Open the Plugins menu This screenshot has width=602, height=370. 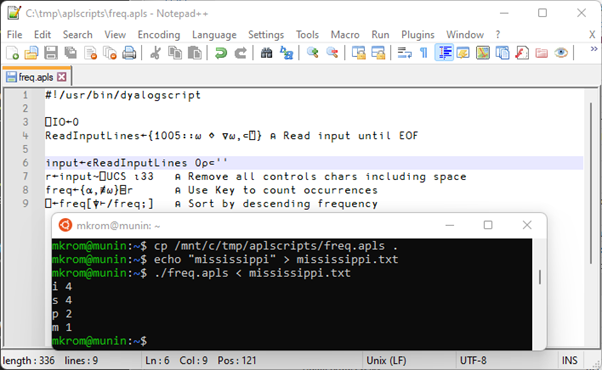pyautogui.click(x=418, y=35)
